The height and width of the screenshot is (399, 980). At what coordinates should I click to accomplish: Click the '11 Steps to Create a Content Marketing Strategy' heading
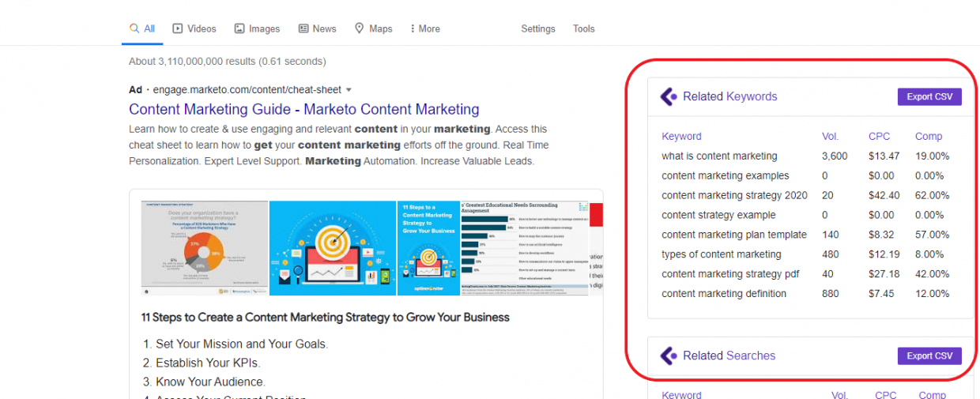[x=326, y=317]
